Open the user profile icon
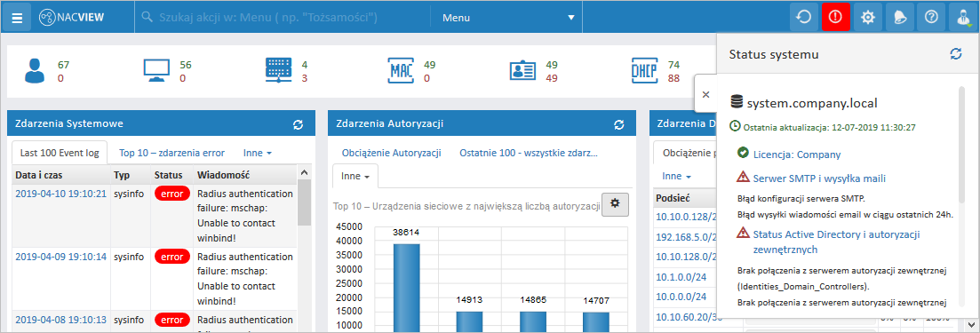The image size is (980, 333). [962, 18]
